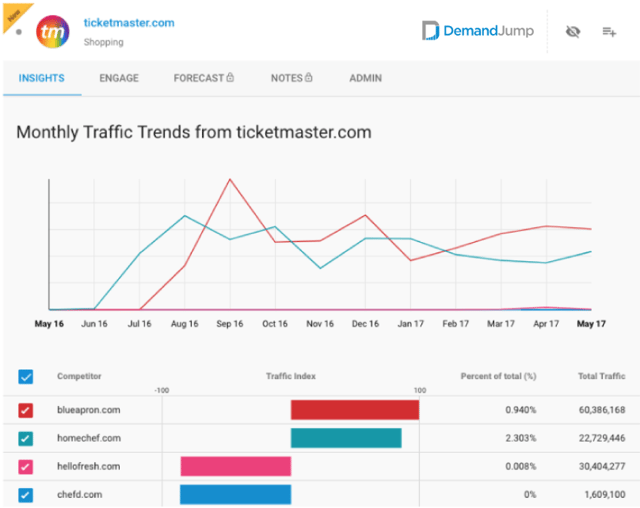
Task: Uncheck the chefd.com checkbox
Action: 26,495
